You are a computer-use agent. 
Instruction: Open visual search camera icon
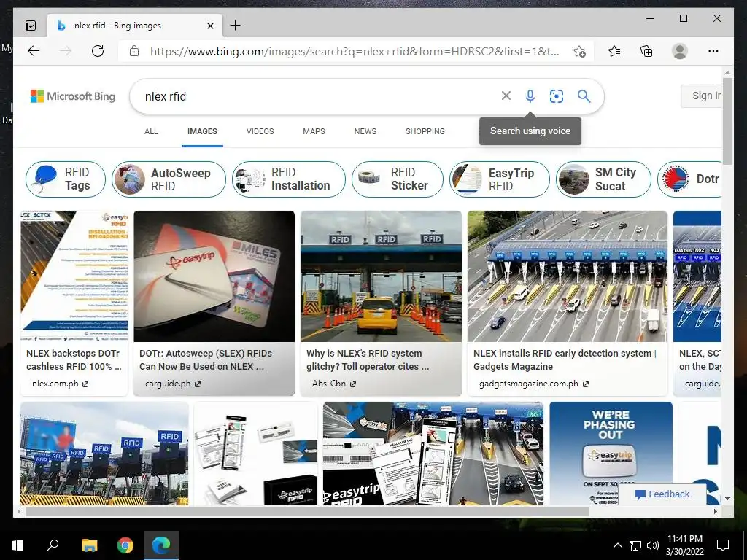(557, 96)
